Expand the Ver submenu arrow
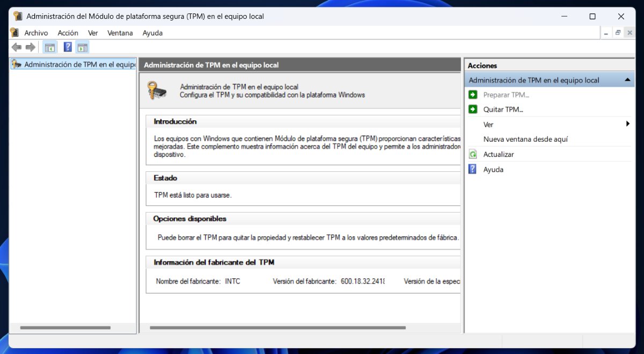 (x=628, y=124)
